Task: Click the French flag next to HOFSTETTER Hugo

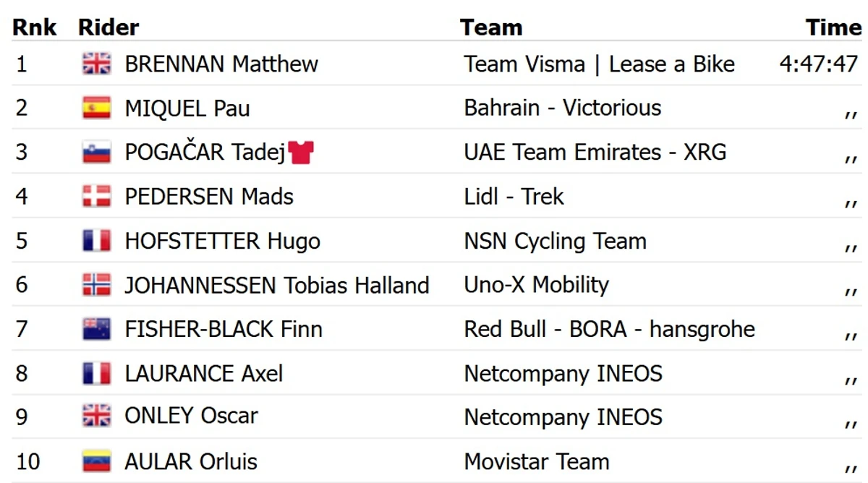Action: tap(96, 241)
